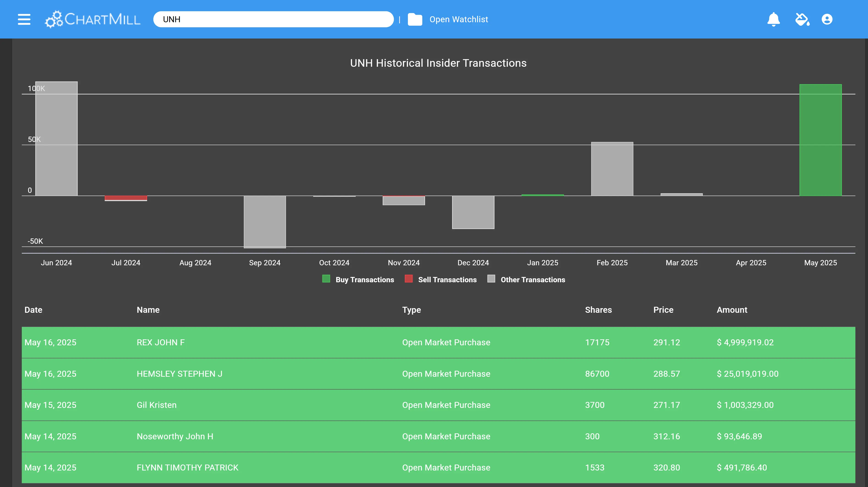Viewport: 868px width, 487px height.
Task: Focus the UNH ticker search field
Action: pyautogui.click(x=273, y=19)
